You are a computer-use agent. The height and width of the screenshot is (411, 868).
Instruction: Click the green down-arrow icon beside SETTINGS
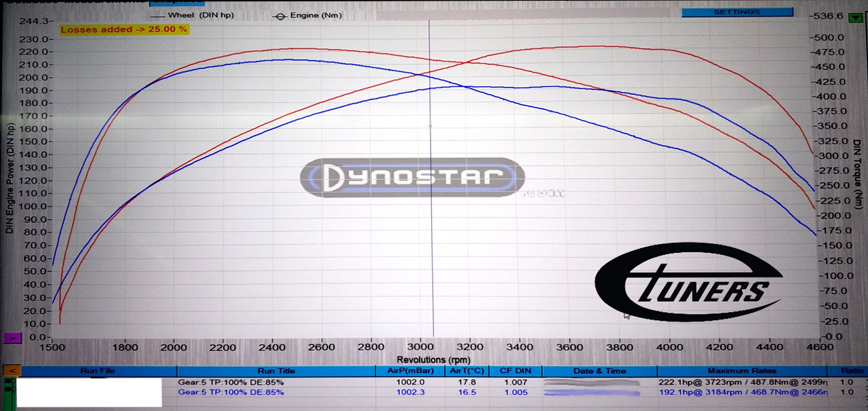(x=854, y=18)
